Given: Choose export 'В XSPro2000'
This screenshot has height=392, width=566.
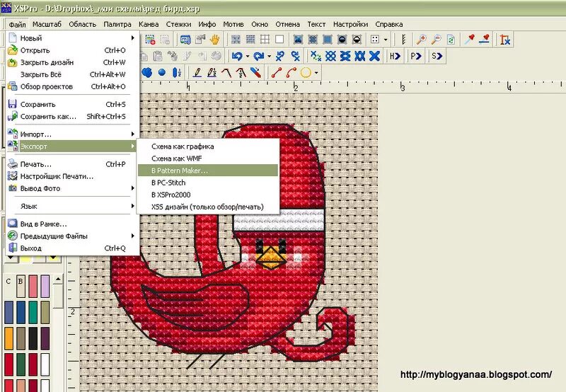Looking at the screenshot, I should pyautogui.click(x=208, y=195).
